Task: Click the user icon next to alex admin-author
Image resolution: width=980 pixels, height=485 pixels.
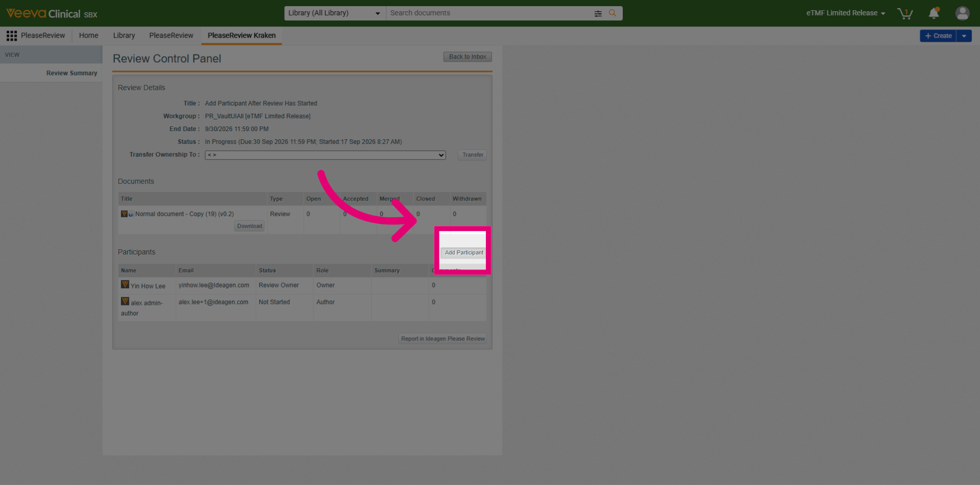Action: [x=125, y=301]
